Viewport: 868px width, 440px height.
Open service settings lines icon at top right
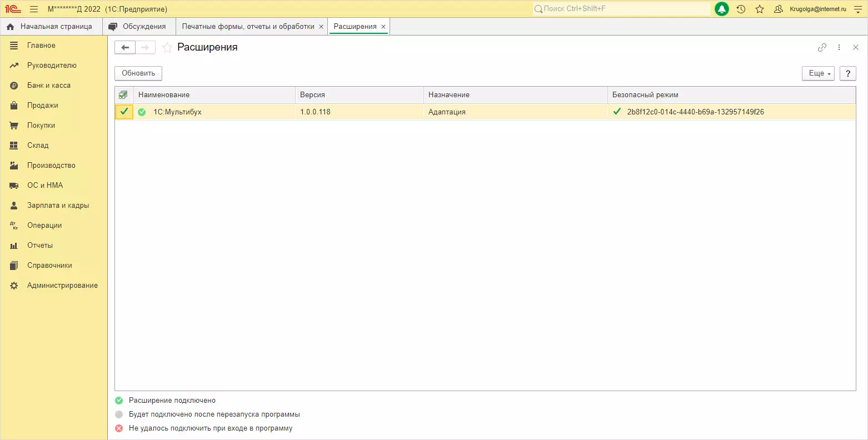(x=857, y=9)
